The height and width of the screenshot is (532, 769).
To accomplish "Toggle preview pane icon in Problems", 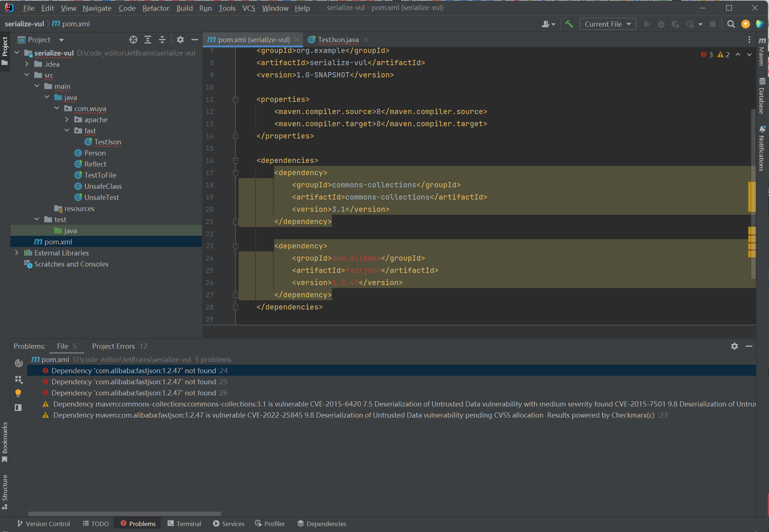I will point(18,408).
